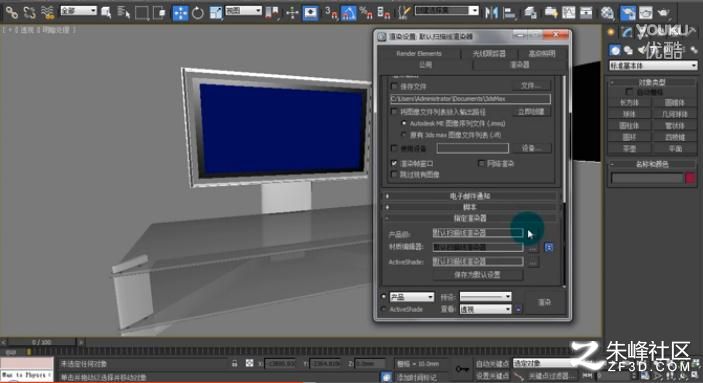Open the 全部 selection filter dropdown
This screenshot has height=383, width=703.
(x=78, y=10)
